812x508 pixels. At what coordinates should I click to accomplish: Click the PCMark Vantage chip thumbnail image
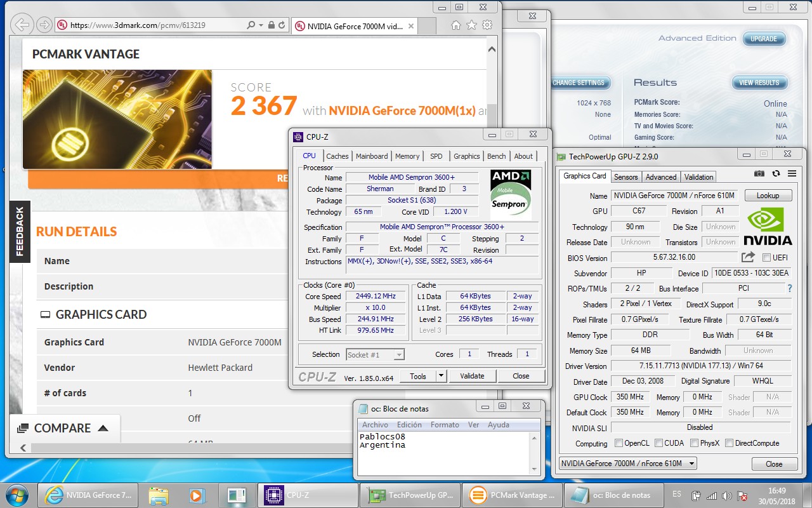click(x=117, y=119)
